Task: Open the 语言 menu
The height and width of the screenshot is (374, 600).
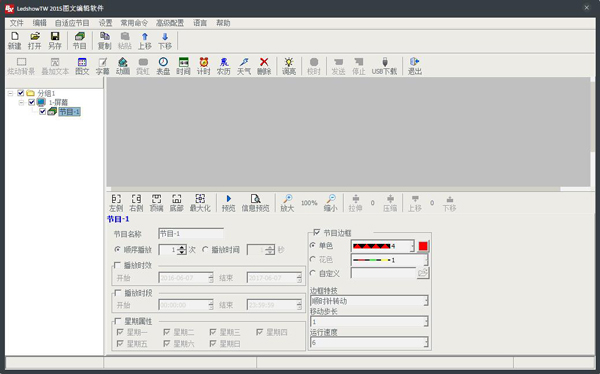Action: point(200,23)
